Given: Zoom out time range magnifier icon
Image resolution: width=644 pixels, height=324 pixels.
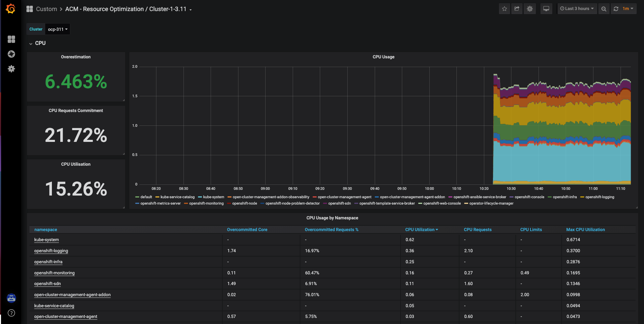Looking at the screenshot, I should 604,9.
